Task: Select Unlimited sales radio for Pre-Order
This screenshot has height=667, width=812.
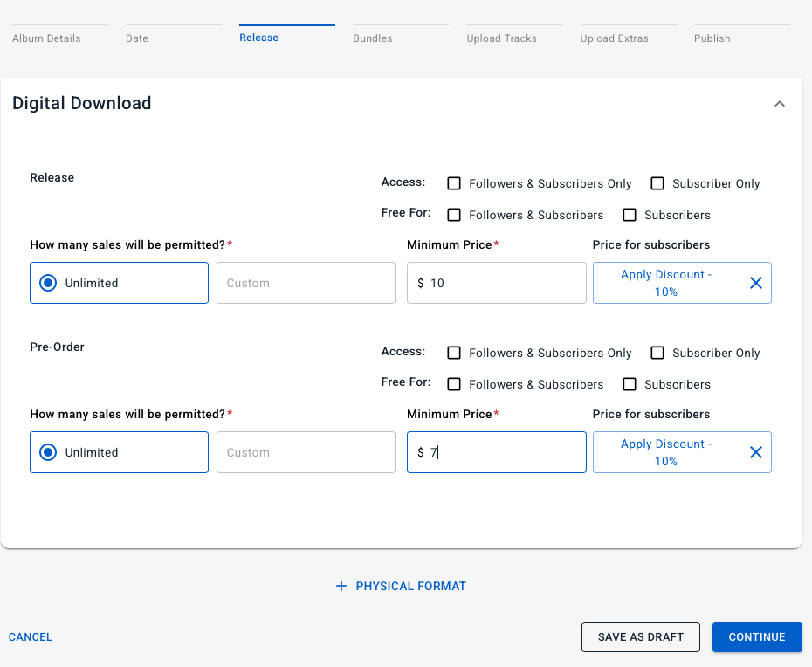Action: coord(49,452)
